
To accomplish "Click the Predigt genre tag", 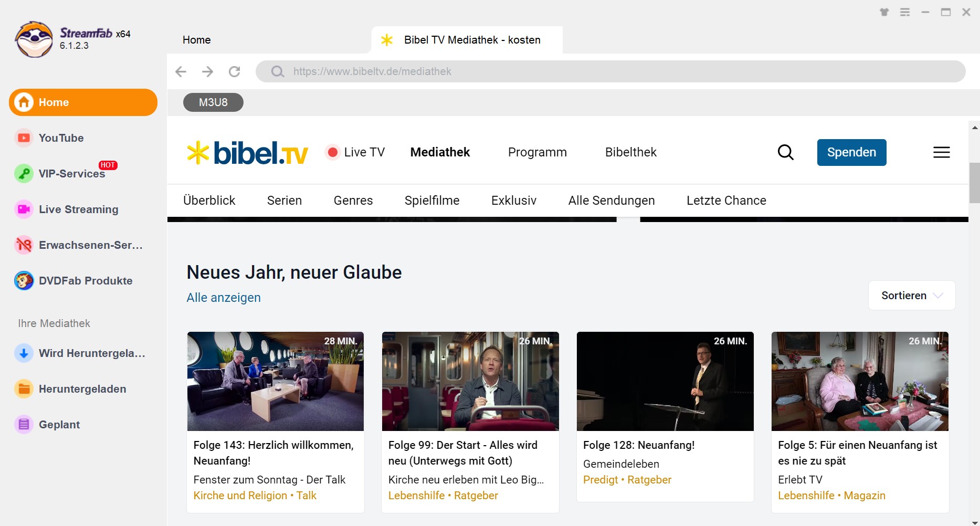I will coord(600,480).
